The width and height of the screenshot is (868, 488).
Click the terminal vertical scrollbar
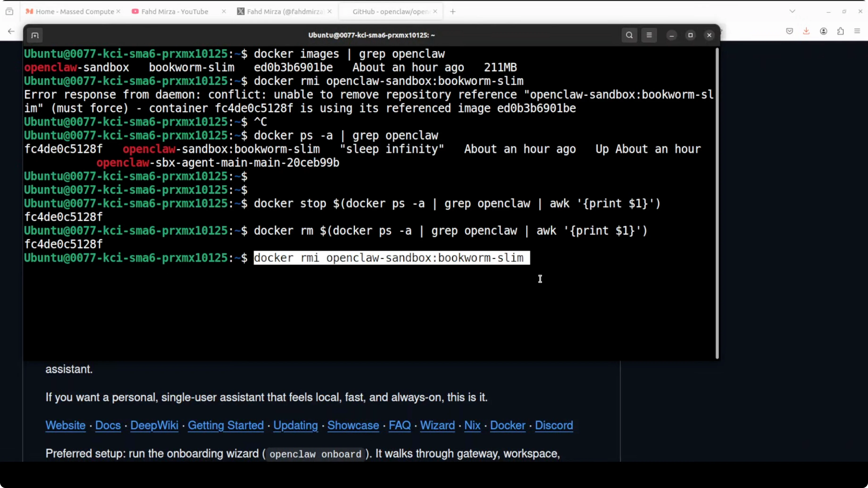[x=717, y=202]
